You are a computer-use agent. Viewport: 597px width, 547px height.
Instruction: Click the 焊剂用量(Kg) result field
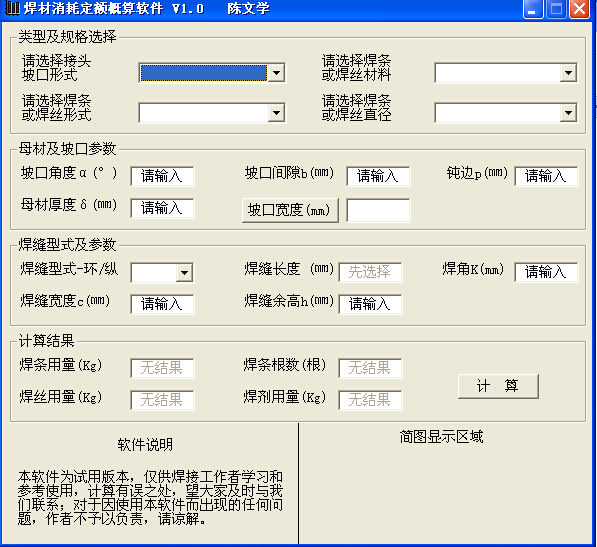click(370, 400)
